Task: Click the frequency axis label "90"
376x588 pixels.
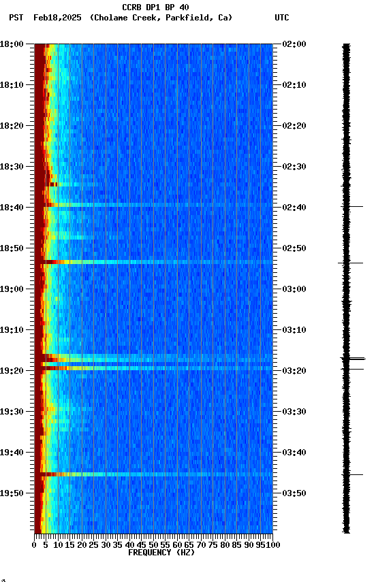Action: 249,545
